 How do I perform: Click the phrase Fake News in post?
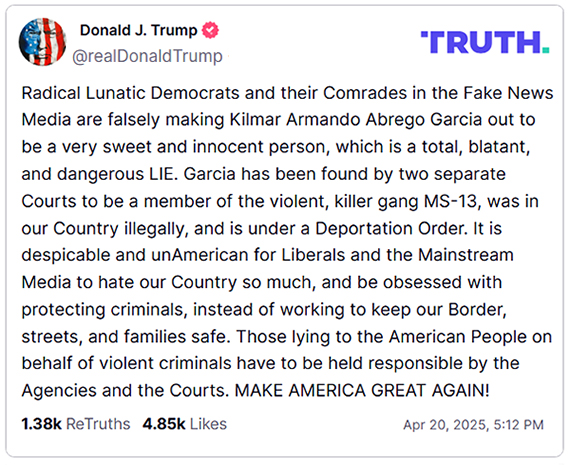coord(508,93)
